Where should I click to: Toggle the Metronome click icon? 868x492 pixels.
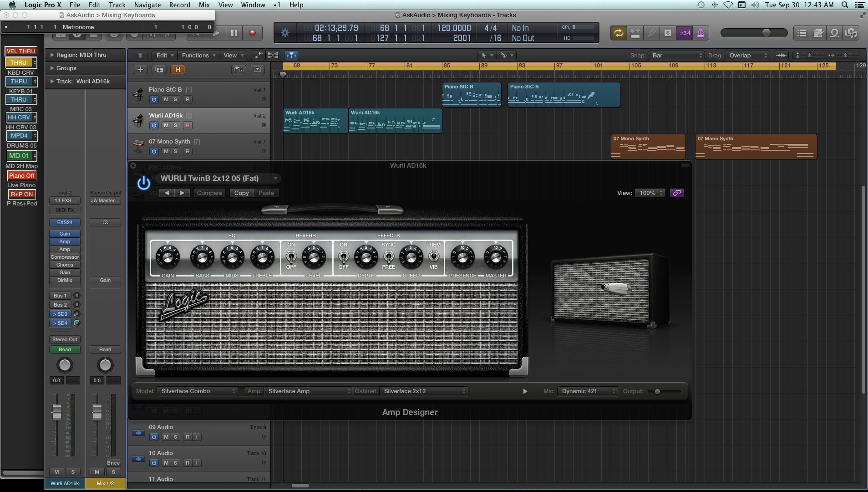700,33
